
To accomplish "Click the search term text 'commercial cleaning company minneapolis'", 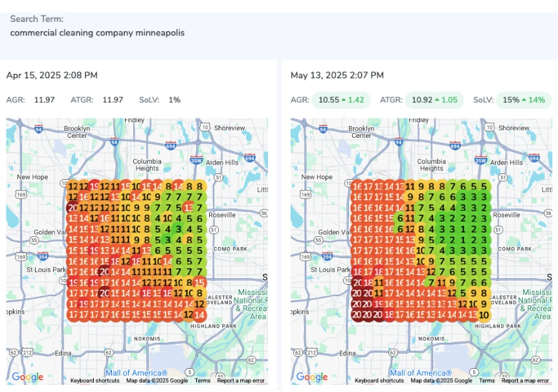I will pos(97,32).
